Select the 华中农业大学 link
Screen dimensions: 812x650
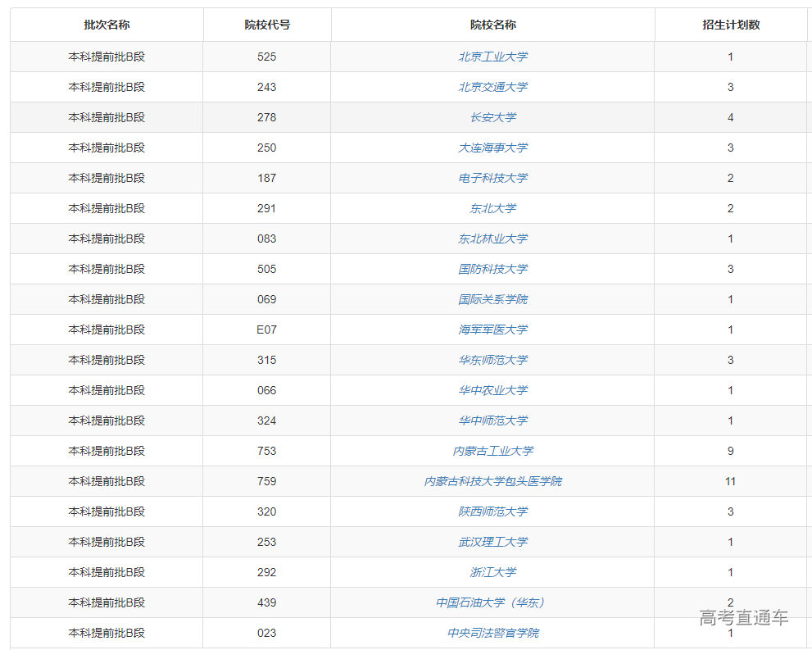tap(492, 390)
